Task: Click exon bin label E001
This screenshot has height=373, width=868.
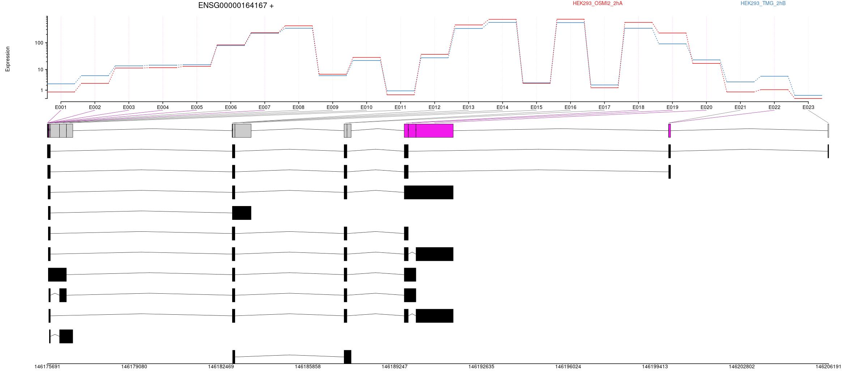Action: tap(61, 107)
